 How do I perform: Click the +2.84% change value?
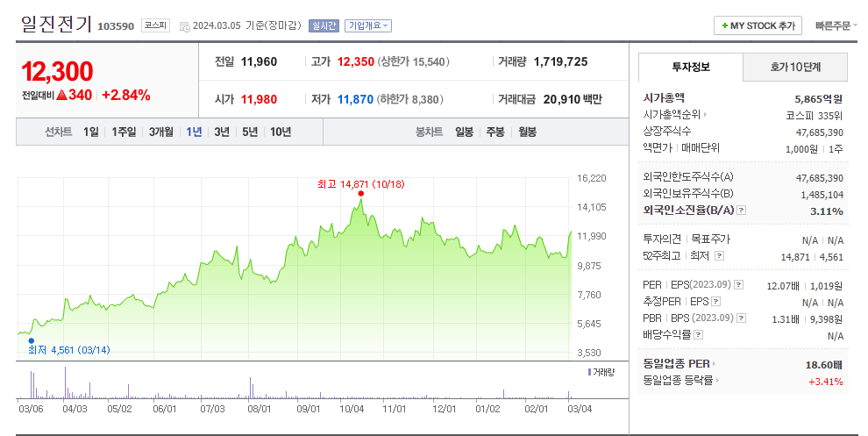click(126, 96)
